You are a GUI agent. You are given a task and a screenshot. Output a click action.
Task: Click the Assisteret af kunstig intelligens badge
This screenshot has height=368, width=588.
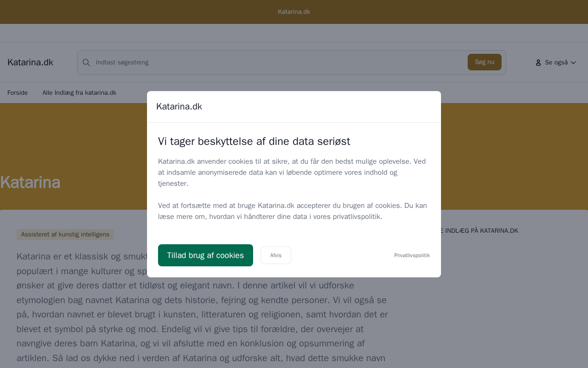[65, 235]
